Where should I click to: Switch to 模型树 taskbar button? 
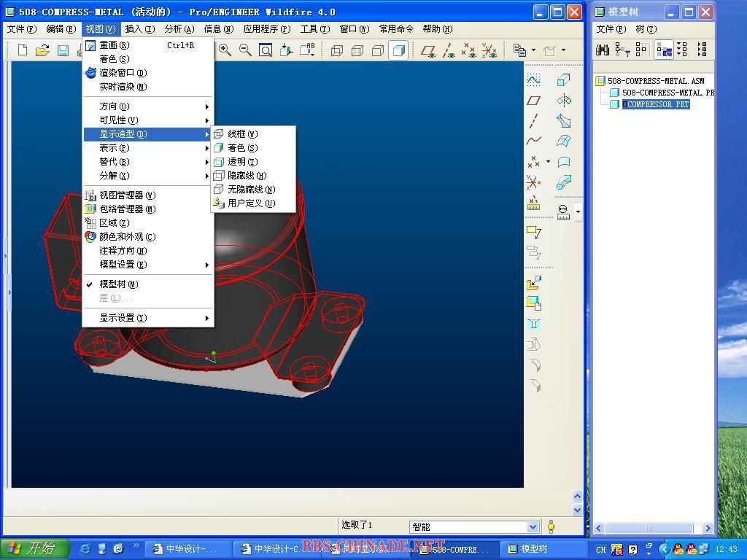tap(543, 549)
